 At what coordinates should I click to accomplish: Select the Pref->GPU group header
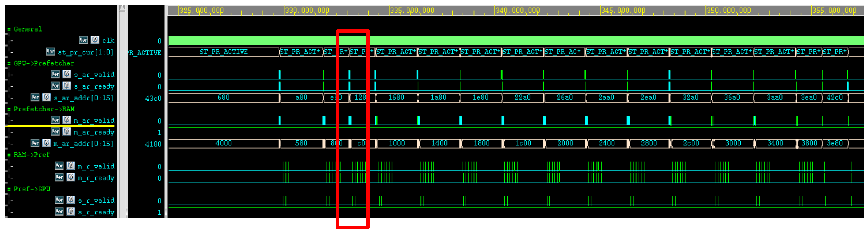pyautogui.click(x=32, y=189)
